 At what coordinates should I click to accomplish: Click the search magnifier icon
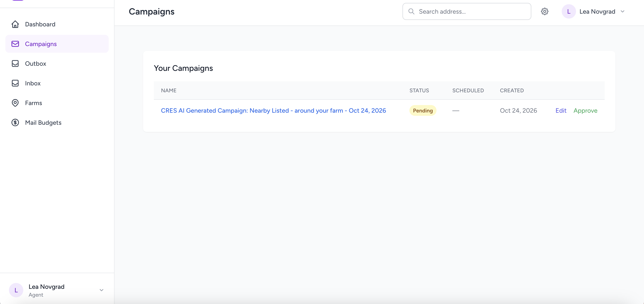[411, 11]
